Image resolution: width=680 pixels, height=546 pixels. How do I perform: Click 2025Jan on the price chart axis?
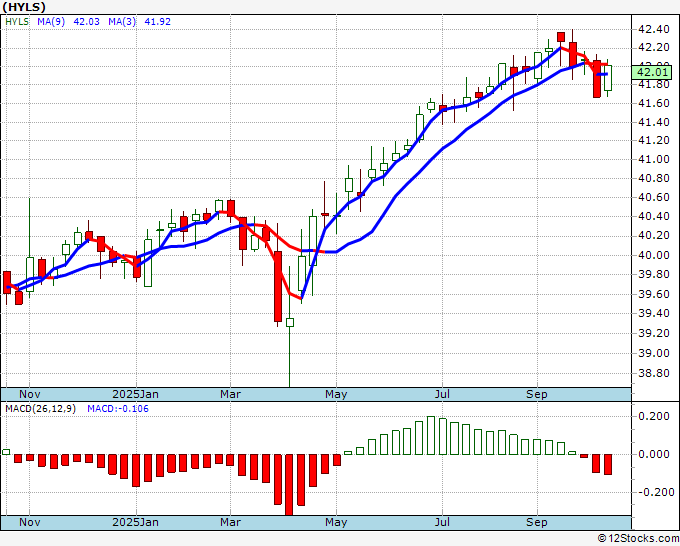tap(135, 394)
